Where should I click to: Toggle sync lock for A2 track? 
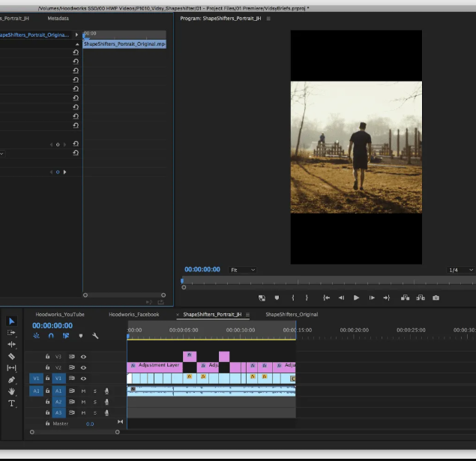[72, 402]
